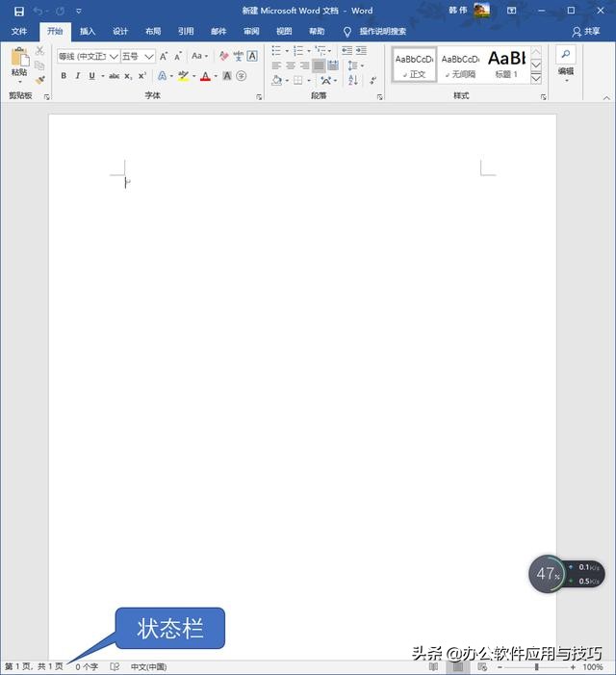Switch to Read Mode view in status bar

coord(433,667)
